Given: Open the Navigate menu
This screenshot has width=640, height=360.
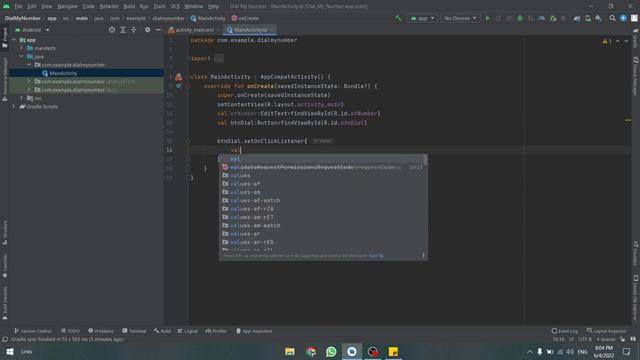Looking at the screenshot, I should tap(67, 6).
